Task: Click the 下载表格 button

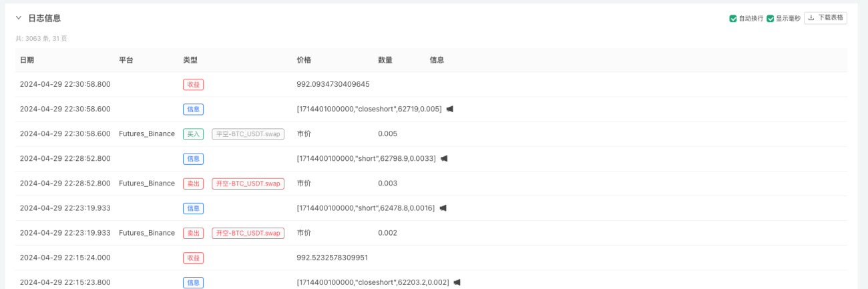Action: (825, 18)
